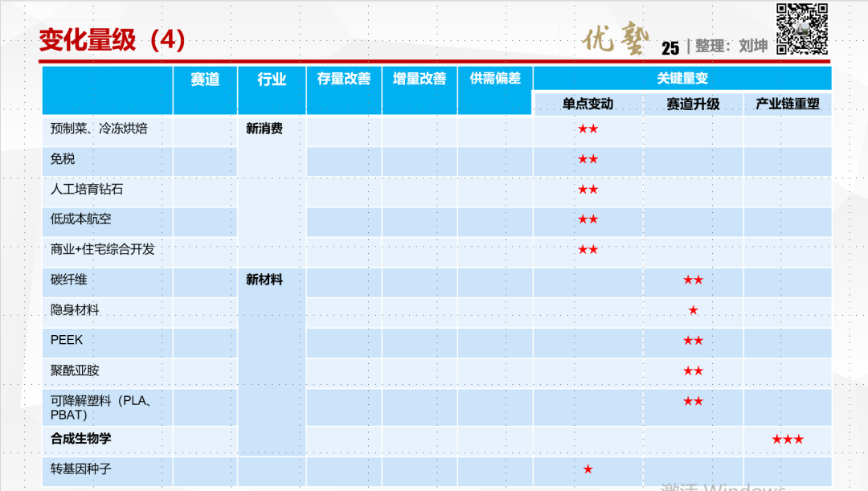Image resolution: width=868 pixels, height=491 pixels.
Task: Click the two stars in 低成本航空 row
Action: coord(588,219)
